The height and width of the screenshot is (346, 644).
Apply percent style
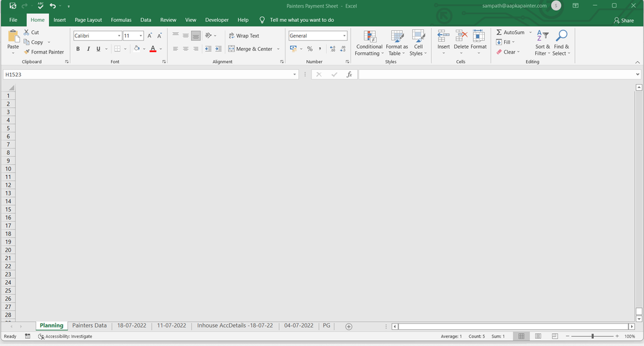(309, 48)
